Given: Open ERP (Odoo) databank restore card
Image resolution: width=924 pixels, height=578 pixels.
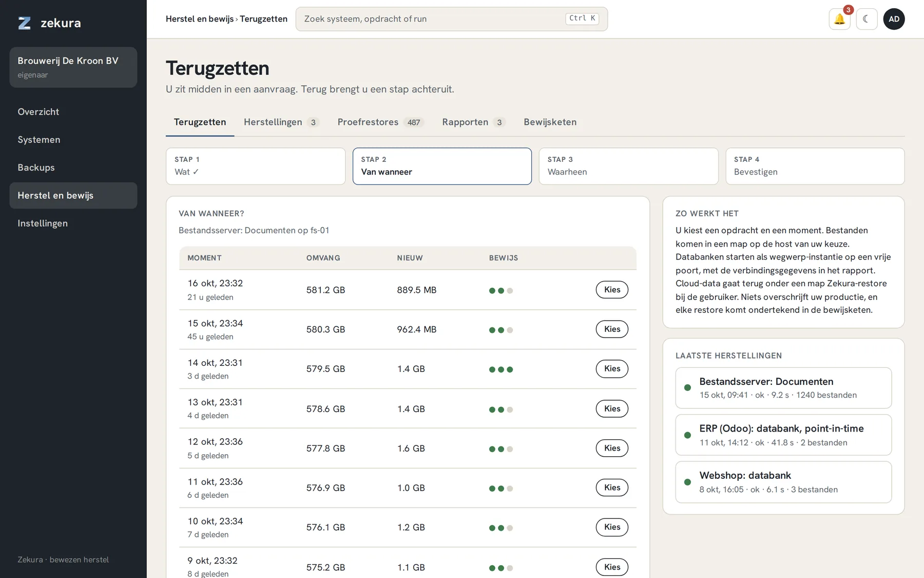Looking at the screenshot, I should 783,435.
